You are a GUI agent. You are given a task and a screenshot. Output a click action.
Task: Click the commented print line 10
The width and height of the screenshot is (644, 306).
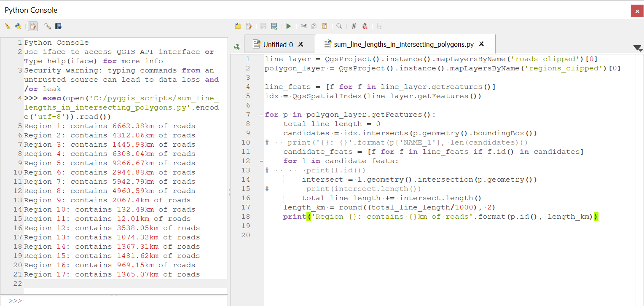[x=396, y=142]
